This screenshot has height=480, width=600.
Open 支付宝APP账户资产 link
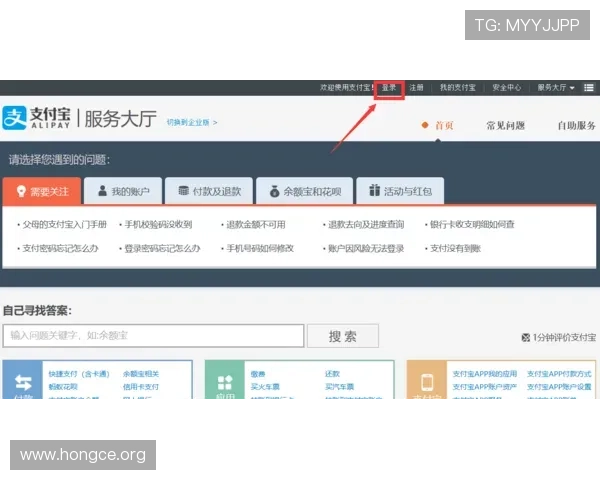pos(485,387)
